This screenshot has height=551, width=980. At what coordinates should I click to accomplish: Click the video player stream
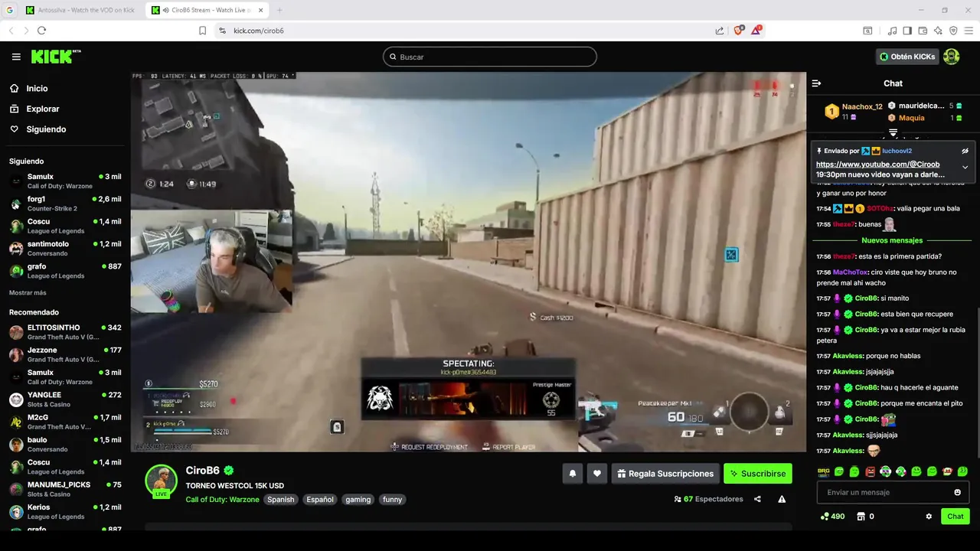point(468,262)
